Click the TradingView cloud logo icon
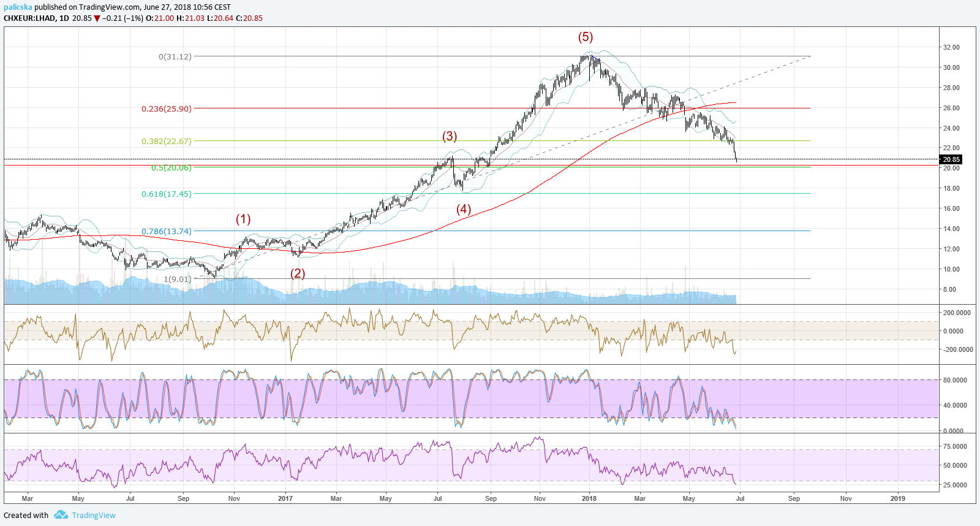980x526 pixels. click(x=61, y=515)
